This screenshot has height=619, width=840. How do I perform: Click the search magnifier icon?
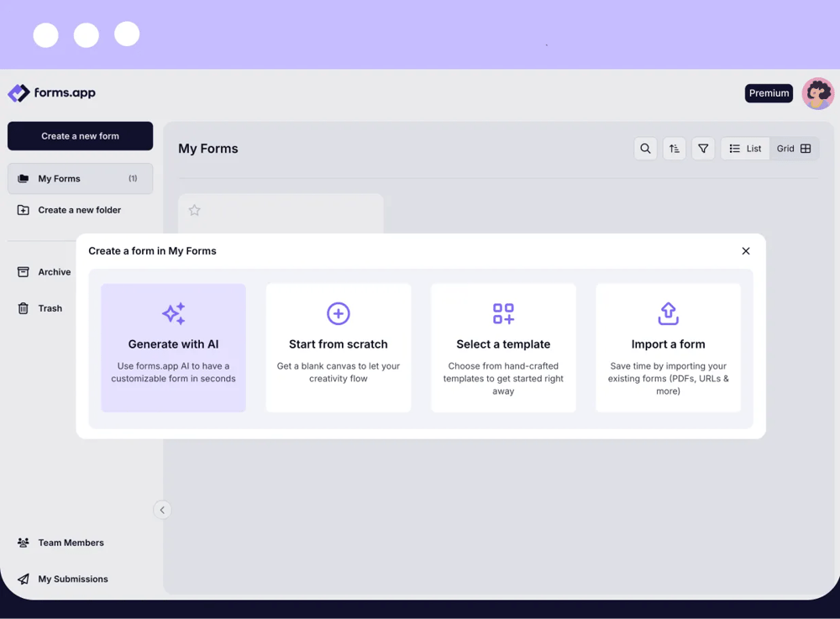pos(645,149)
